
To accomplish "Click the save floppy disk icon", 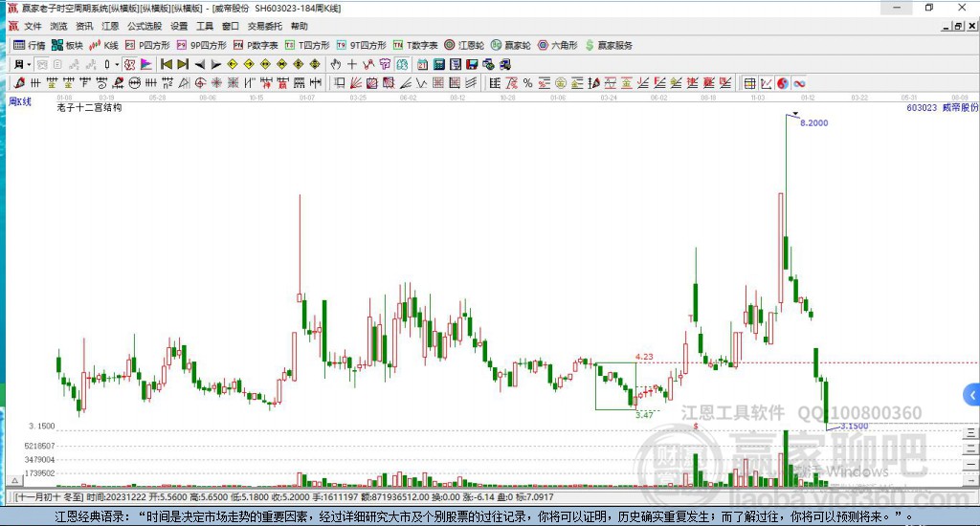I will [472, 64].
